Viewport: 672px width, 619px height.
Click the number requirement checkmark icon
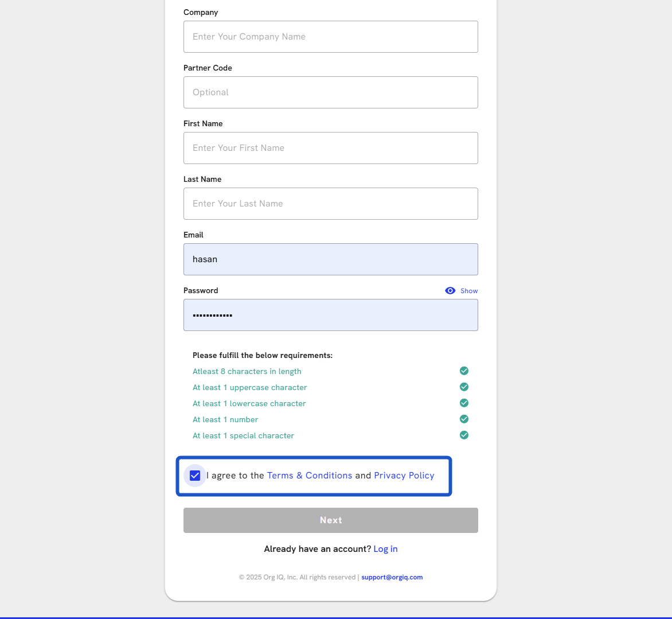[464, 419]
